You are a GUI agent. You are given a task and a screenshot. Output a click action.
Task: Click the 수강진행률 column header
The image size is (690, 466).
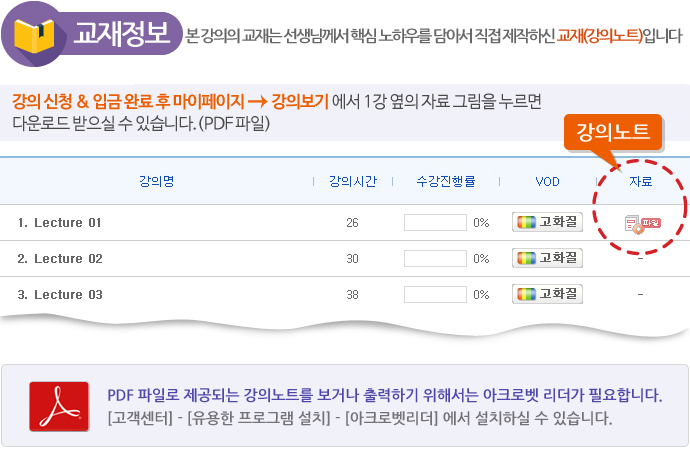coord(445,181)
